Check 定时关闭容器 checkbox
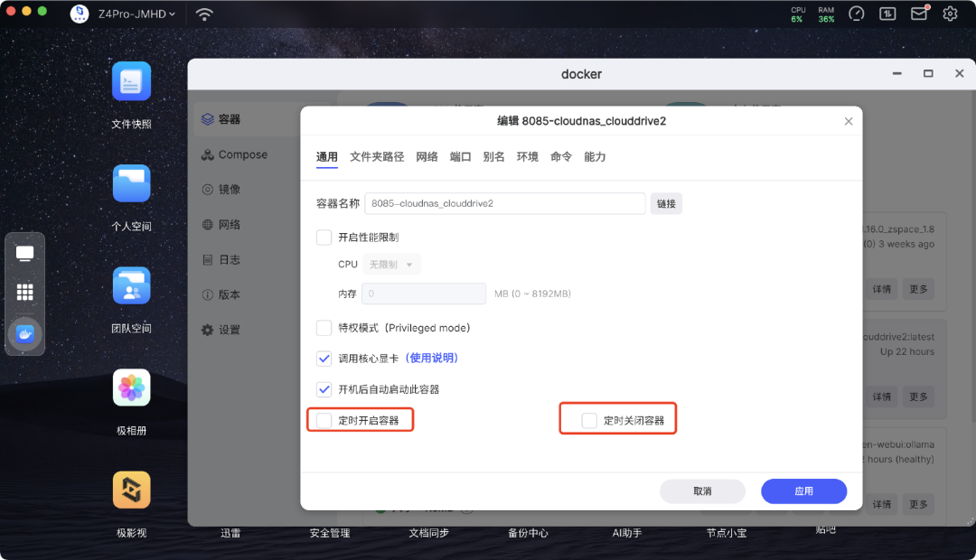976x560 pixels. [x=589, y=421]
